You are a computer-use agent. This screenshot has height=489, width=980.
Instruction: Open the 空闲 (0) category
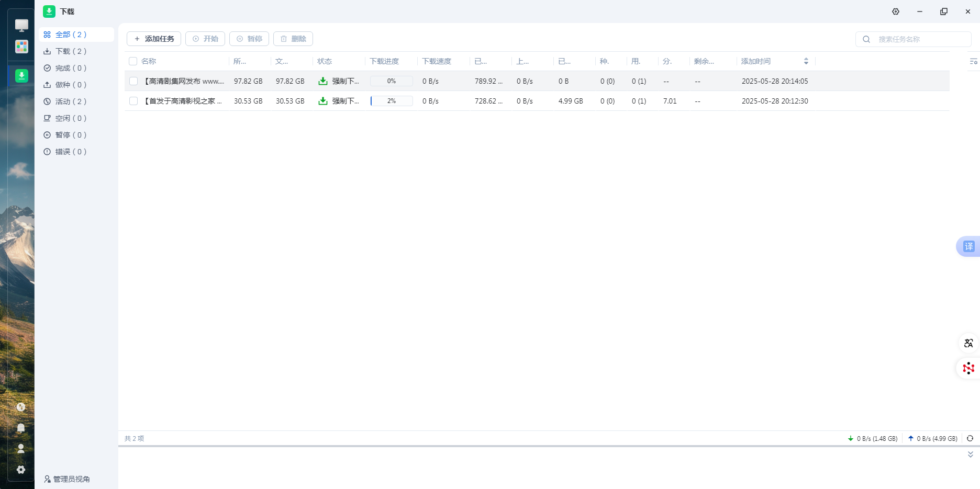pyautogui.click(x=76, y=118)
